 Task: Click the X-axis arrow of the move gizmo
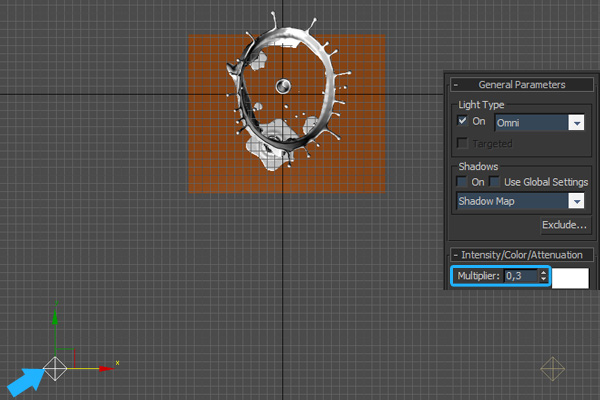pos(105,368)
